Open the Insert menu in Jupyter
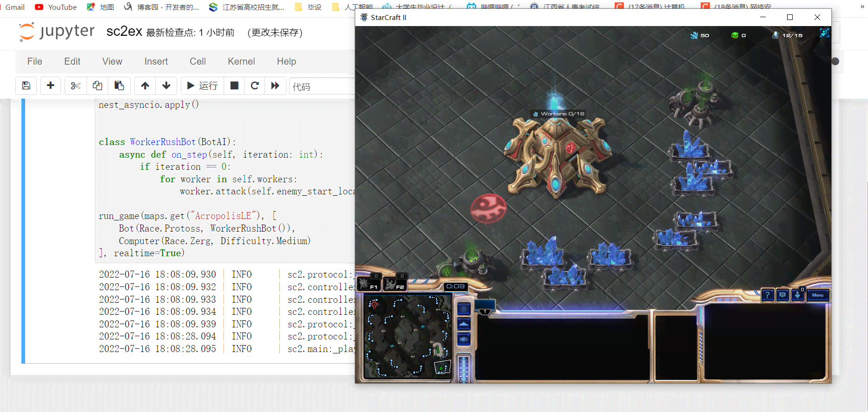868x412 pixels. pos(156,61)
